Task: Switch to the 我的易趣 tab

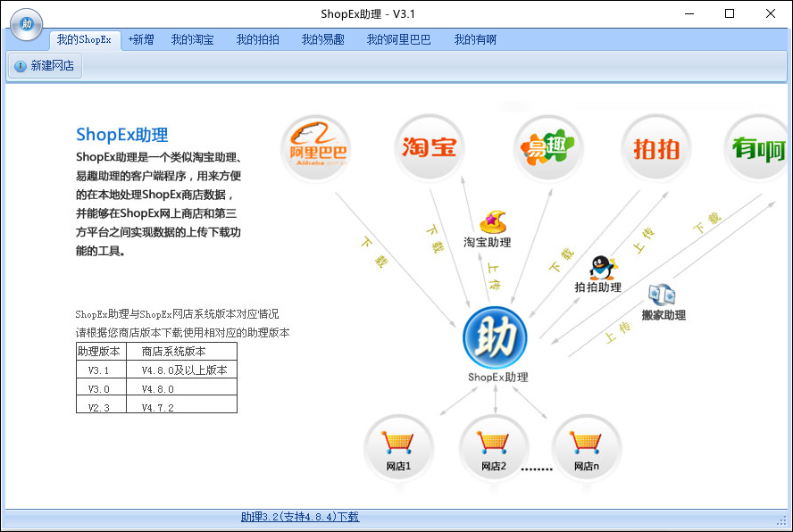Action: pyautogui.click(x=323, y=39)
